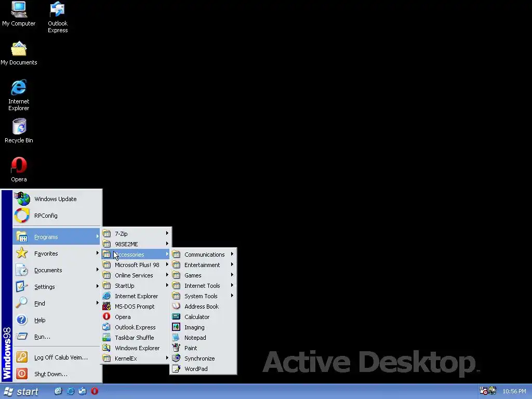Image resolution: width=532 pixels, height=399 pixels.
Task: Launch Address Book from Accessories
Action: 203,307
